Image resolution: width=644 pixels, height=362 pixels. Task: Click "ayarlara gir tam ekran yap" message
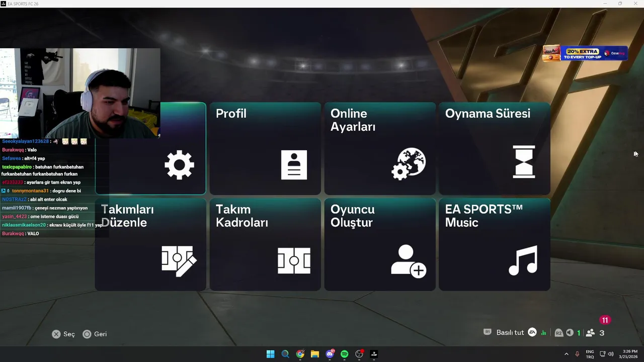pos(41,183)
